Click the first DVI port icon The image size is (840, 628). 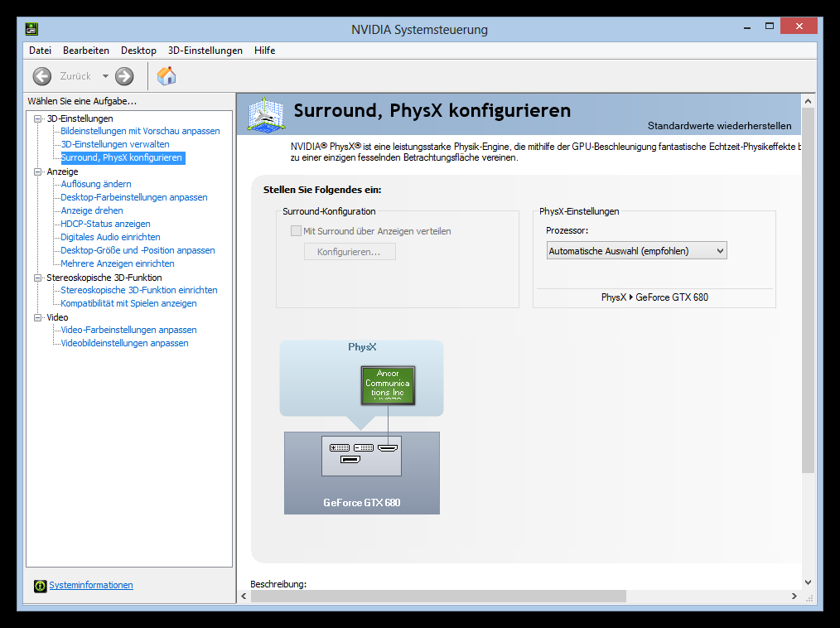tap(340, 448)
